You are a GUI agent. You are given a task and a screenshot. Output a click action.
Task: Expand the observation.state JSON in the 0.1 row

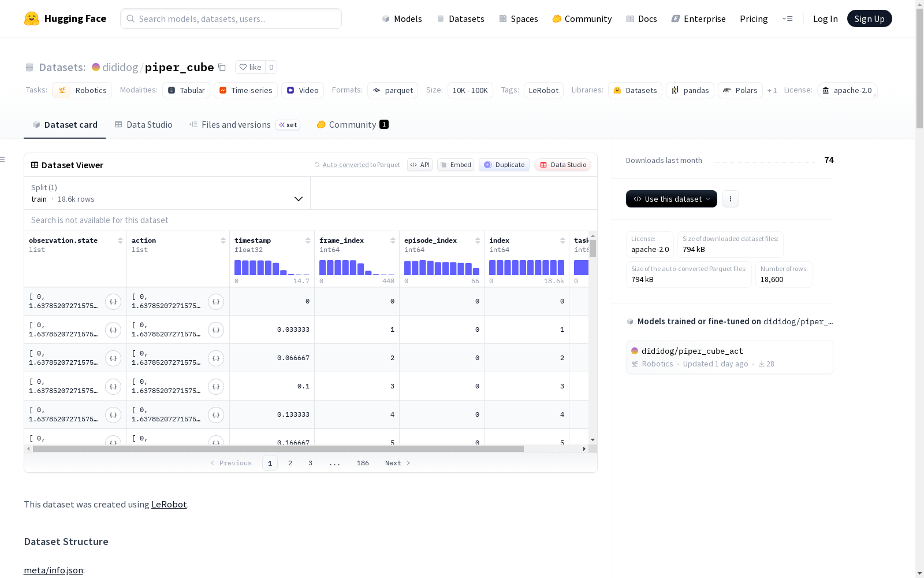pyautogui.click(x=113, y=387)
